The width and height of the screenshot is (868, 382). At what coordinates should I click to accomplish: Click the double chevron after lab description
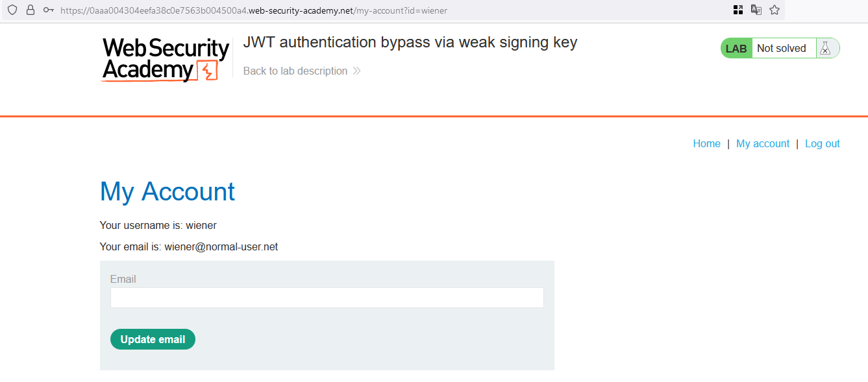356,71
